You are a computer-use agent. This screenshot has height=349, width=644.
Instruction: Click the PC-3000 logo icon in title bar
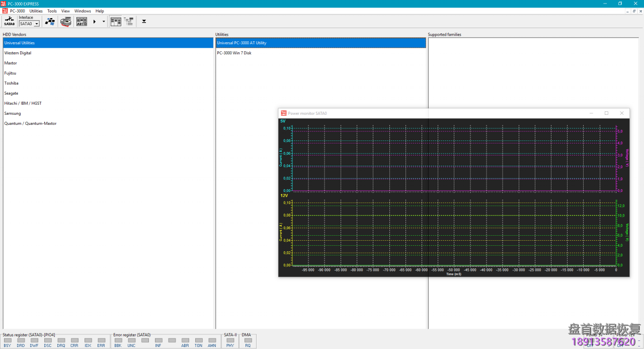(4, 4)
